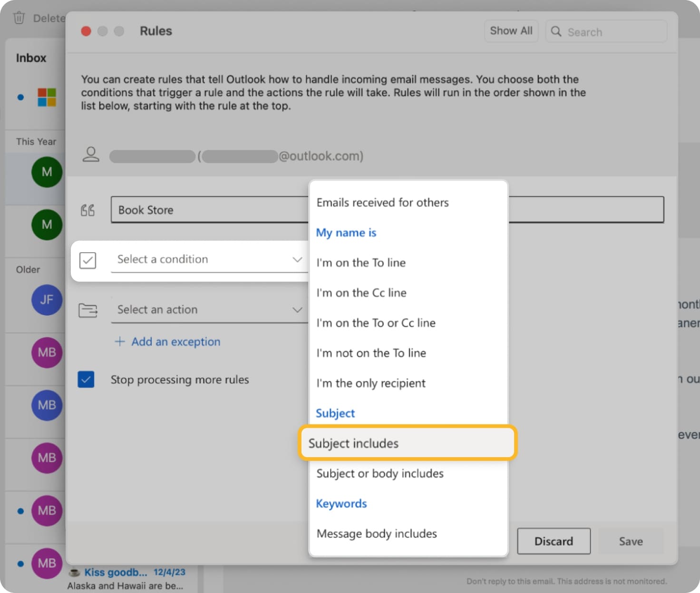Click the account person icon above the rule fields
700x593 pixels.
pos(91,154)
